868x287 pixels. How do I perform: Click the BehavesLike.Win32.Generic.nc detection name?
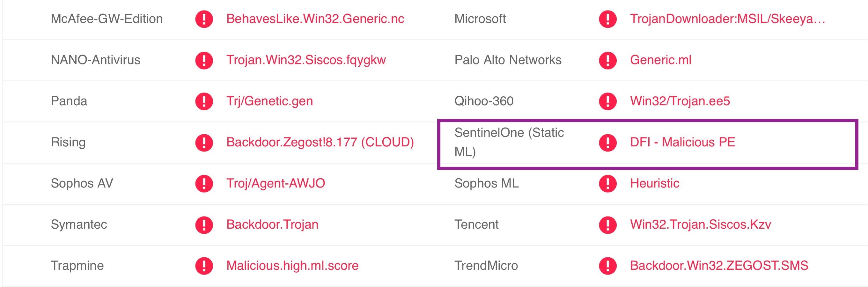coord(315,19)
